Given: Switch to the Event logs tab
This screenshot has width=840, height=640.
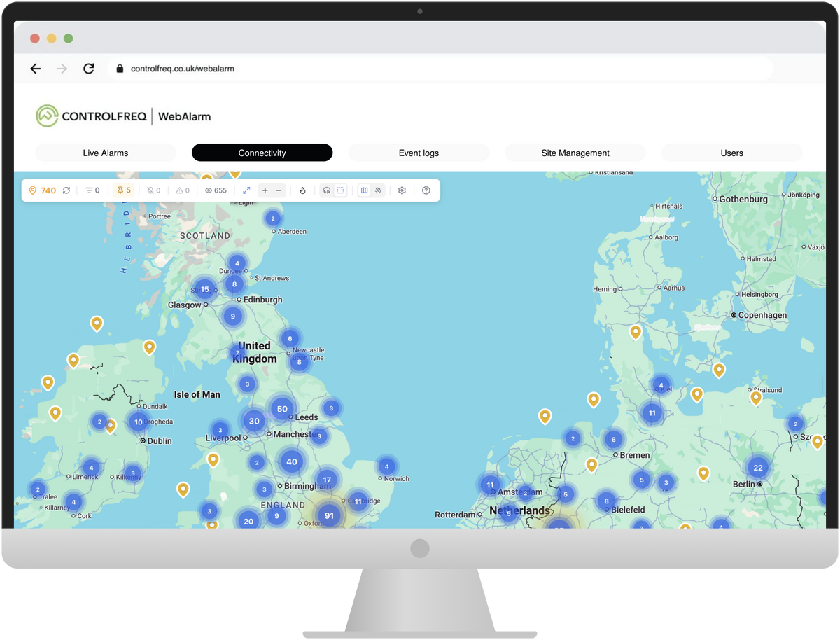Looking at the screenshot, I should [419, 153].
